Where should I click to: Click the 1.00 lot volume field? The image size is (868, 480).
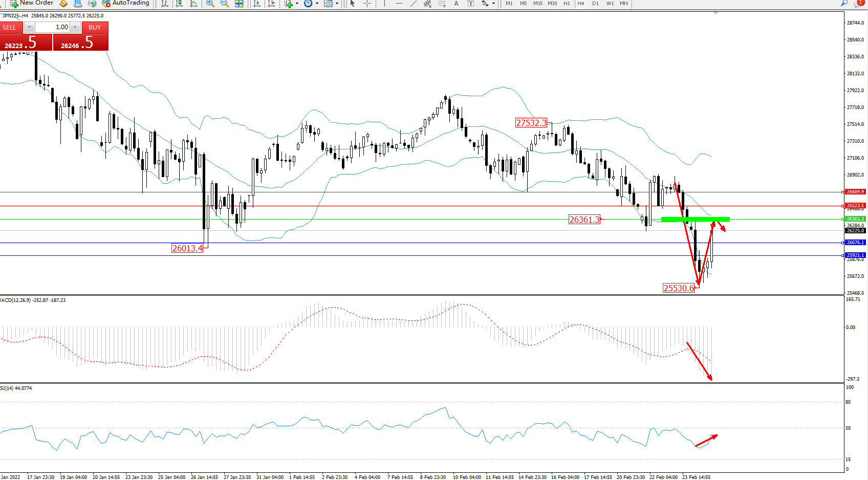point(53,27)
